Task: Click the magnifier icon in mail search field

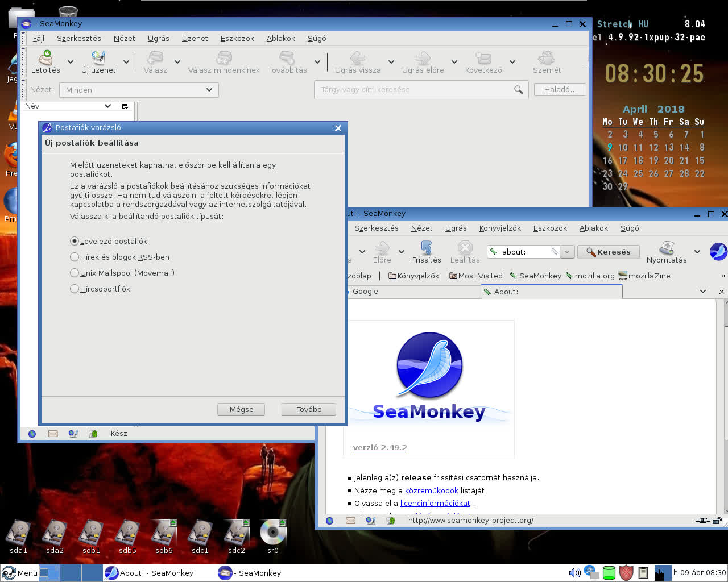Action: coord(519,90)
